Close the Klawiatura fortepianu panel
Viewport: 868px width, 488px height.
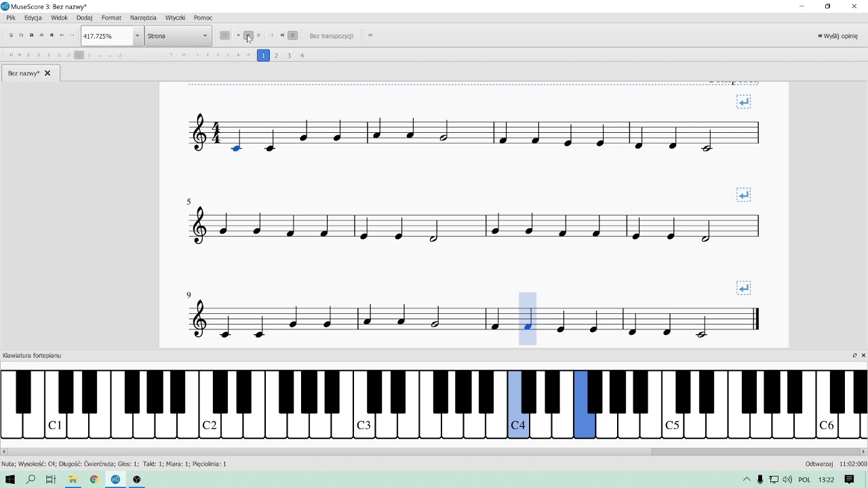click(x=863, y=355)
